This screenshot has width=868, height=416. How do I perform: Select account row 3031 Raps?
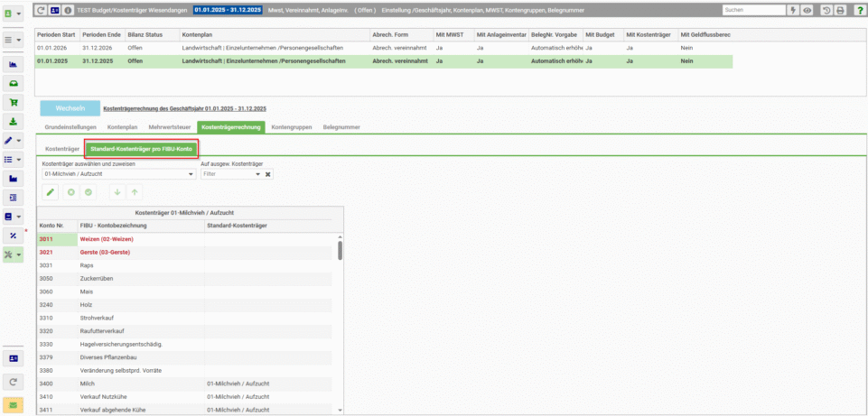coord(185,265)
